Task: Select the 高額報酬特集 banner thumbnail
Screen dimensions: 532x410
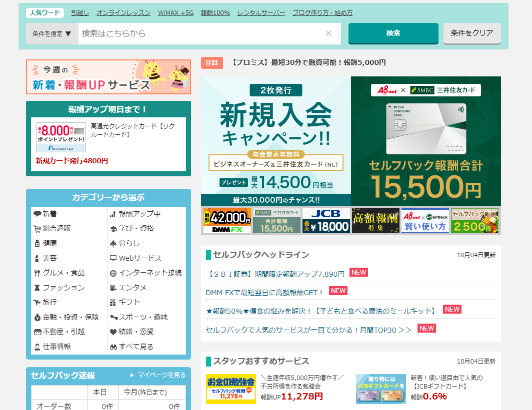Action: [x=375, y=221]
